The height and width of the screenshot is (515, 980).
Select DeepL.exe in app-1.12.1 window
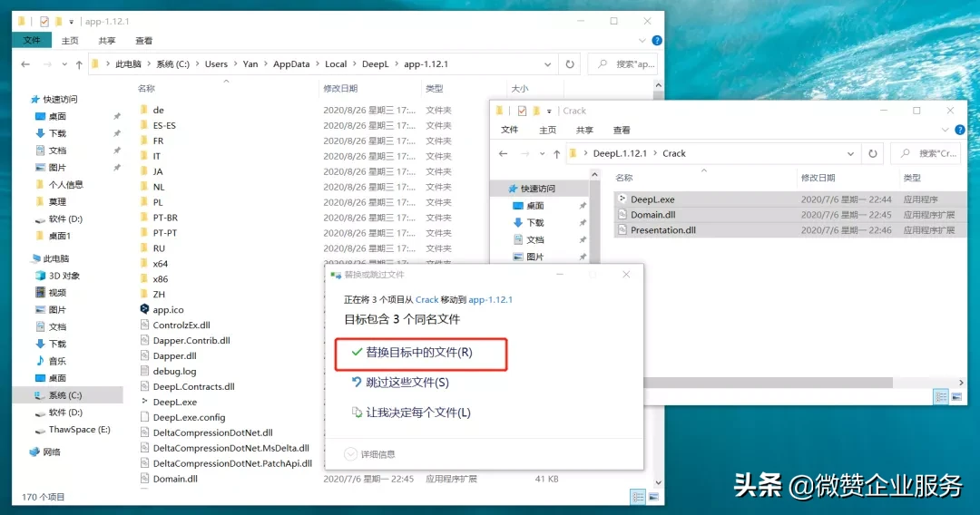[175, 403]
